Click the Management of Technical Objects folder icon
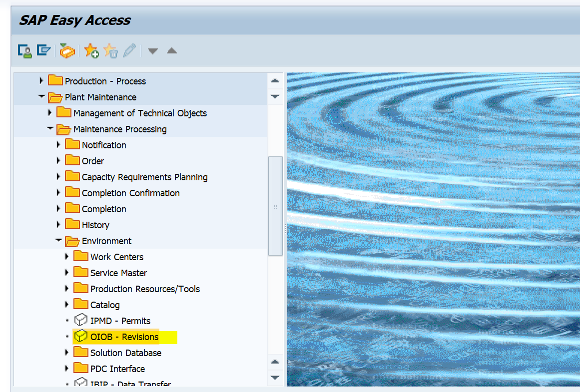580x392 pixels. 63,112
